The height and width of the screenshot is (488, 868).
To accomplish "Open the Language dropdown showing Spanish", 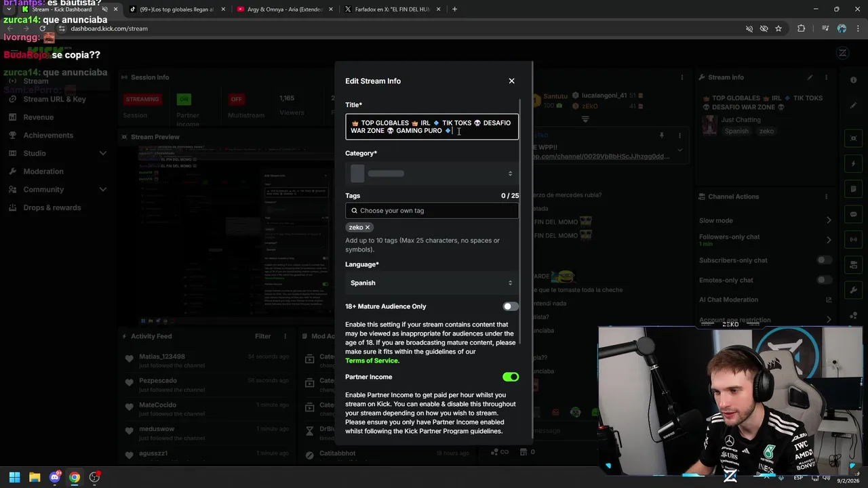I will tap(432, 283).
